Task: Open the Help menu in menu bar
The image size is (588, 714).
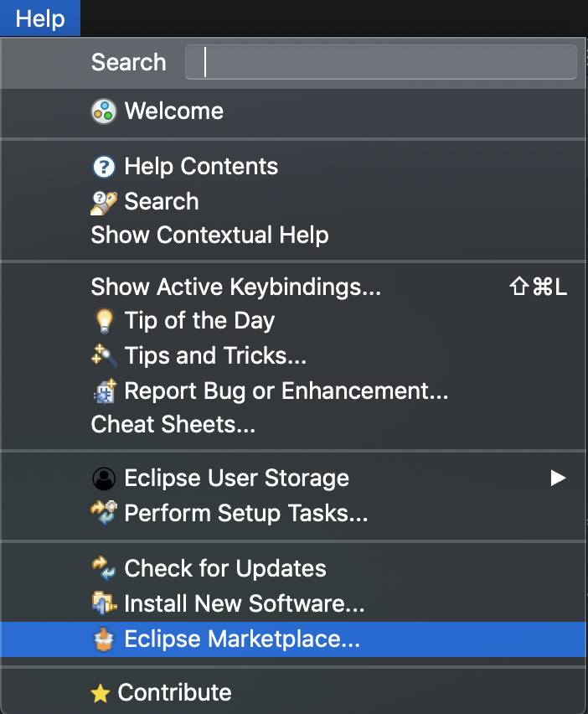Action: click(x=40, y=18)
